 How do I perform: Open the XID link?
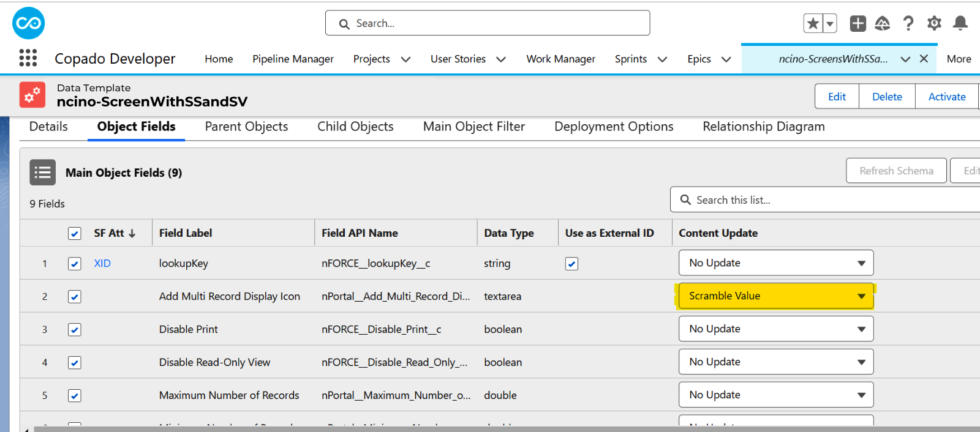(x=102, y=264)
